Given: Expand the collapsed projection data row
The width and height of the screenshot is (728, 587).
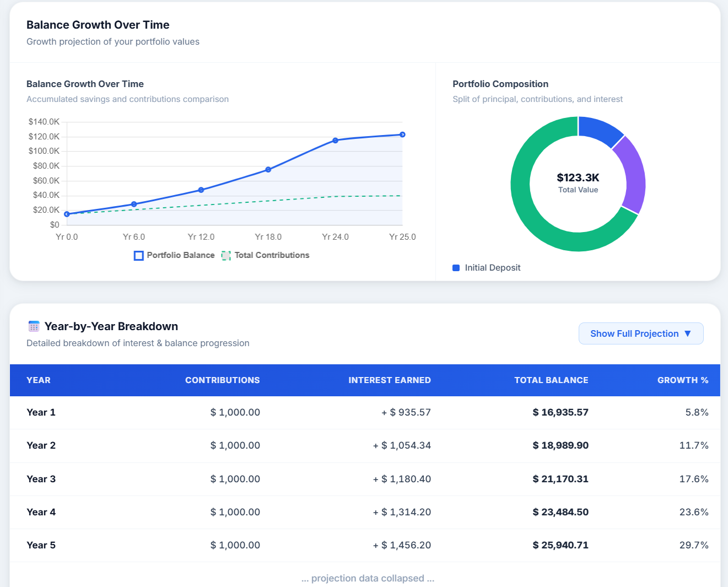Looking at the screenshot, I should [x=368, y=578].
